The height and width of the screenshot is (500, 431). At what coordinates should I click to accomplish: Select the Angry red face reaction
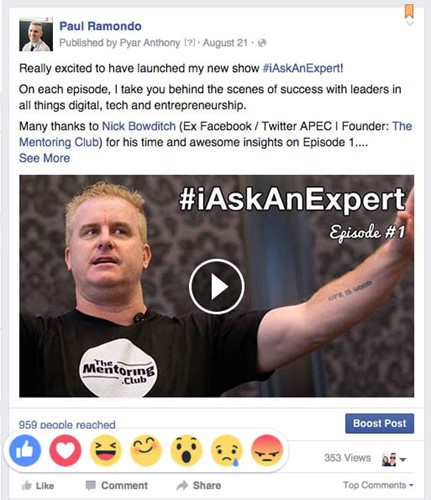(x=267, y=451)
